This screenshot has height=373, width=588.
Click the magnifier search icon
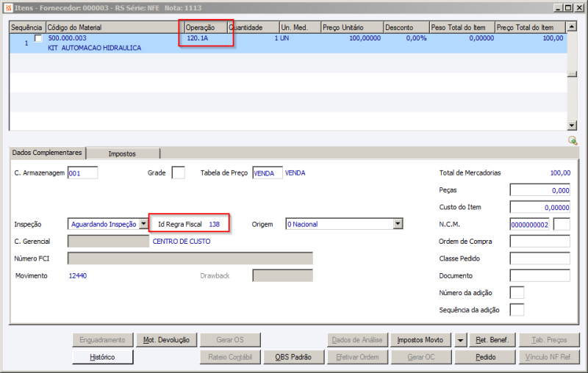point(573,140)
